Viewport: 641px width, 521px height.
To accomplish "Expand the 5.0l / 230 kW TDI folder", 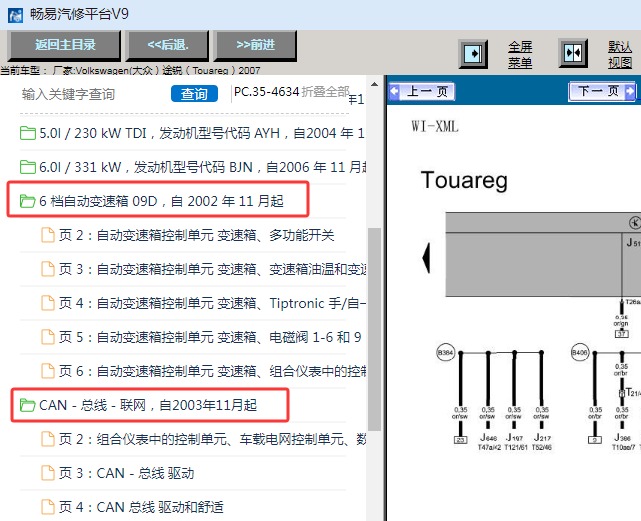I will point(192,133).
